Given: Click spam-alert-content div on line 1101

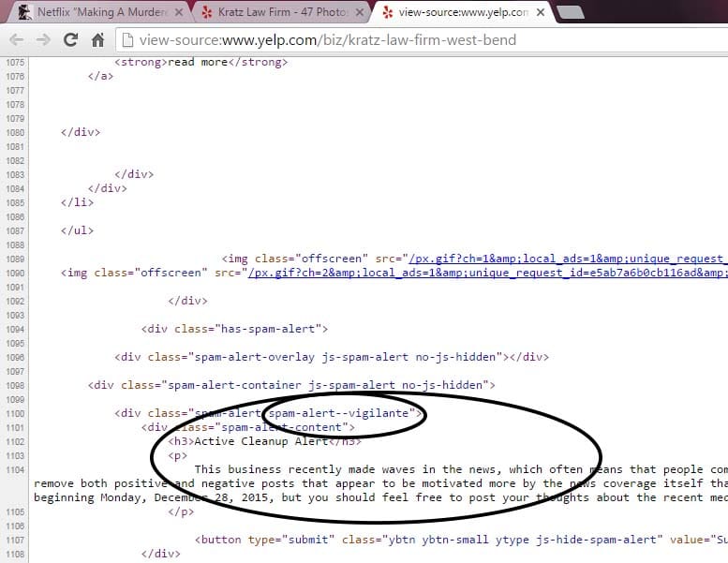Looking at the screenshot, I should [248, 427].
